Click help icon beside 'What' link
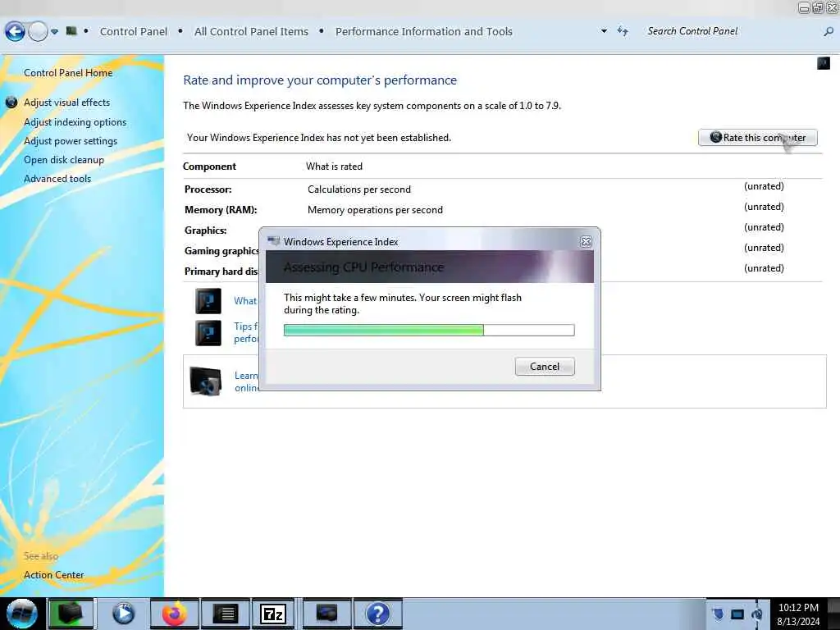Image resolution: width=840 pixels, height=630 pixels. click(208, 300)
